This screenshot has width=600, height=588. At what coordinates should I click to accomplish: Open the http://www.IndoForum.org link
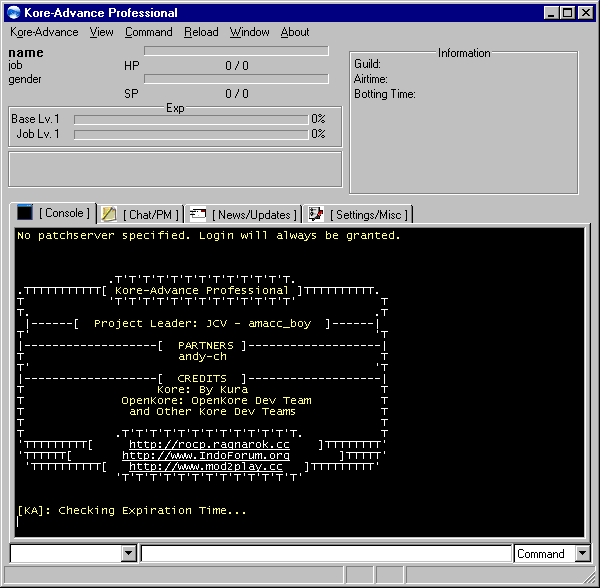pos(206,456)
